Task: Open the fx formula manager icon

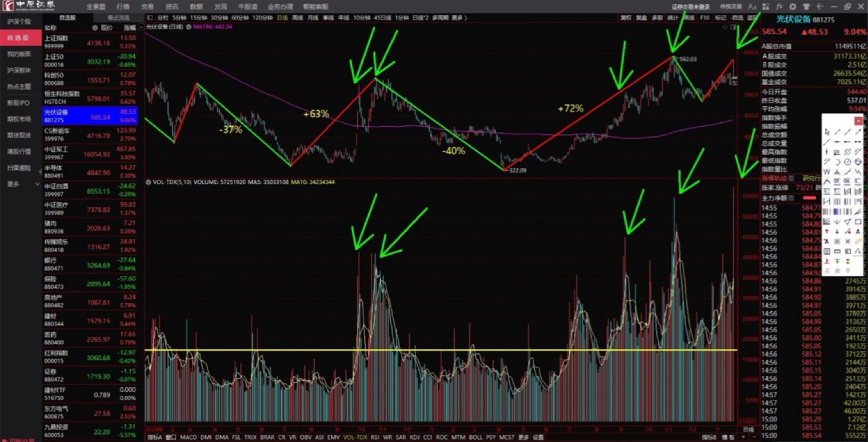Action: 779,6
